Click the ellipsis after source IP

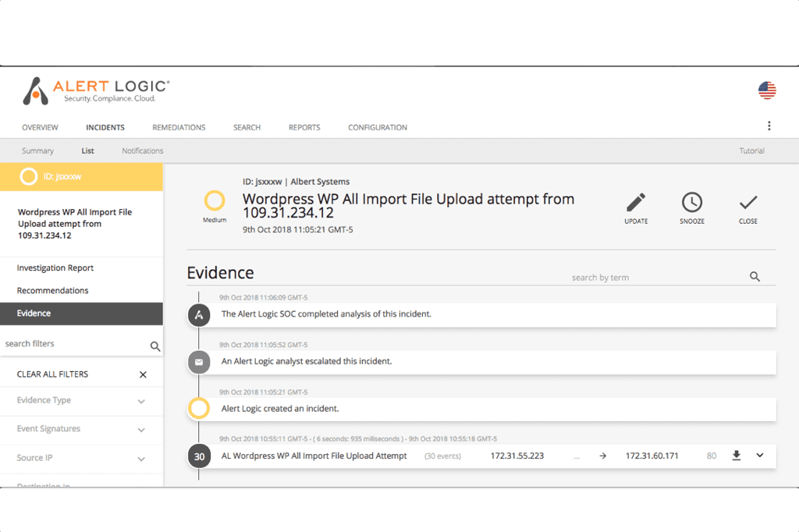577,457
